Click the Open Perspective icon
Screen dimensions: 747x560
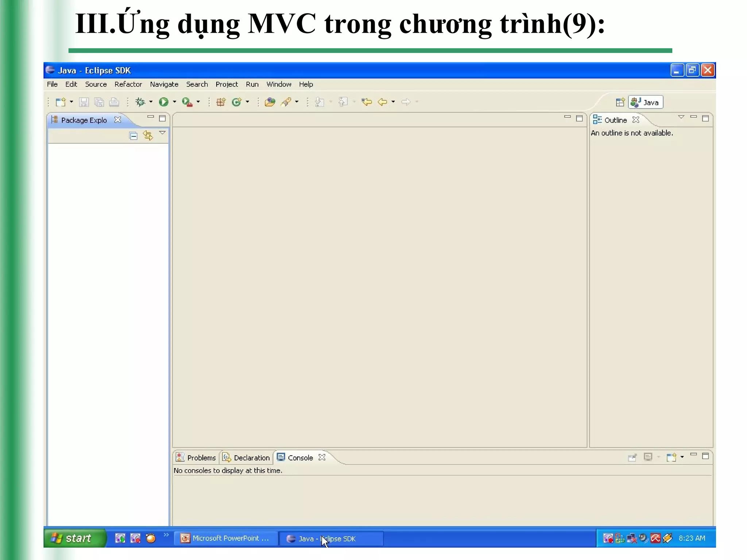coord(620,102)
